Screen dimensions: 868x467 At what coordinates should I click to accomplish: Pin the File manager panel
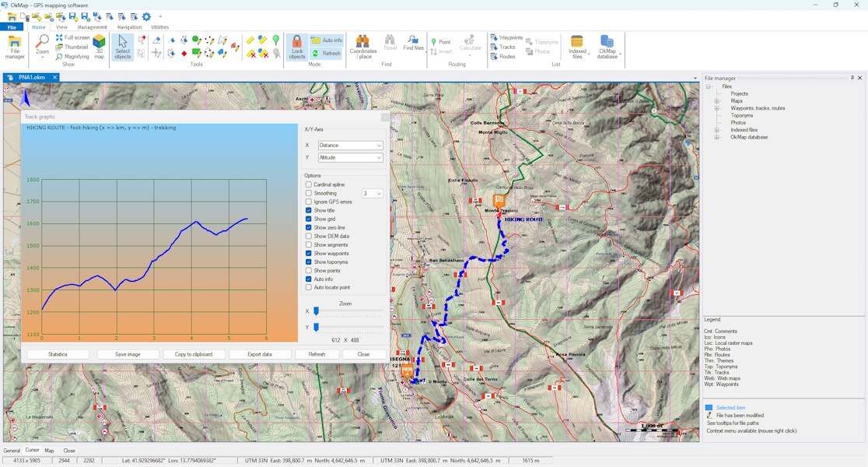852,78
